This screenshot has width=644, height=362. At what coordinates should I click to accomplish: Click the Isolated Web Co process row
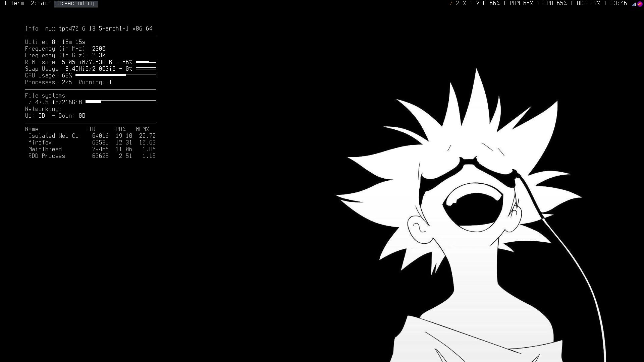(x=92, y=136)
